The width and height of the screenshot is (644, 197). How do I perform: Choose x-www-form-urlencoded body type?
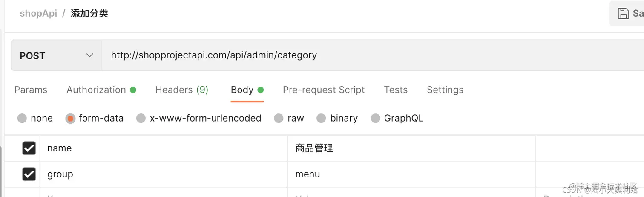[x=141, y=118]
